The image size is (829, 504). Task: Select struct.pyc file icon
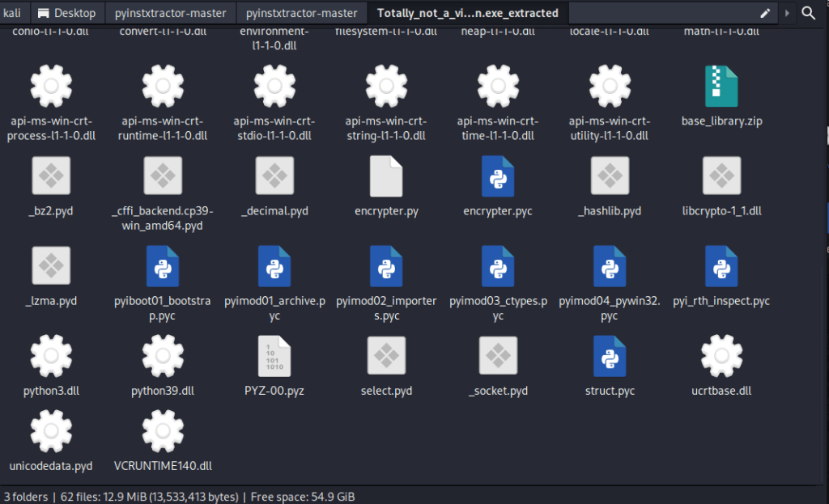pos(610,357)
